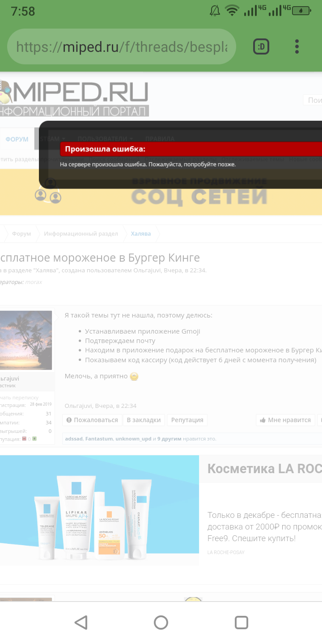The width and height of the screenshot is (322, 644).
Task: Open the browser three-dot menu
Action: (x=297, y=47)
